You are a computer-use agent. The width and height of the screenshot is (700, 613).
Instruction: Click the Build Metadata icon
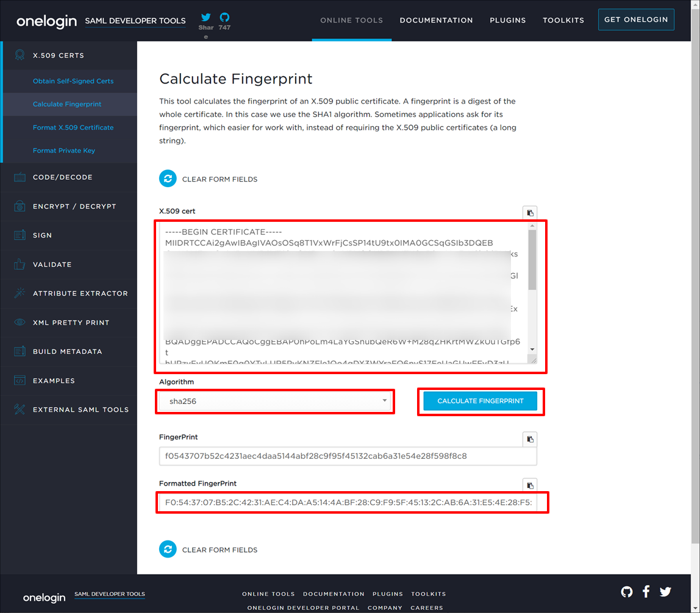coord(20,351)
